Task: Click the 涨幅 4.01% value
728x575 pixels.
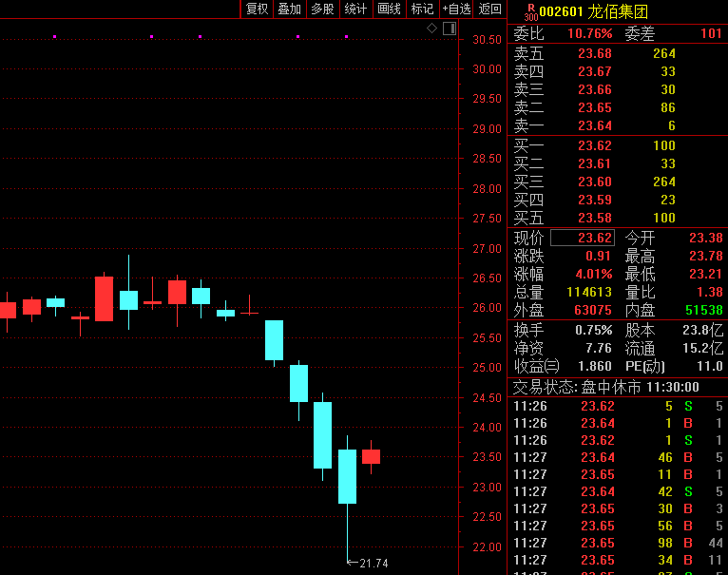Action: [x=594, y=274]
